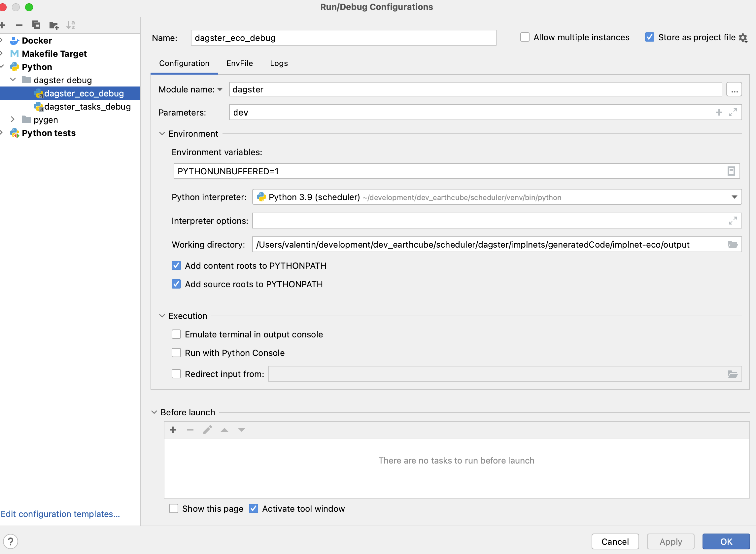Click the Copy Configuration icon
This screenshot has width=756, height=554.
(x=36, y=25)
